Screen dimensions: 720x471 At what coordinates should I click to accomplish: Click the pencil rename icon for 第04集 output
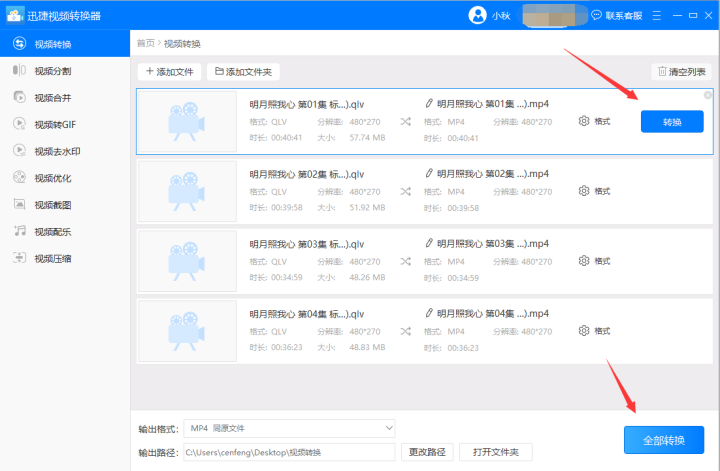(429, 313)
